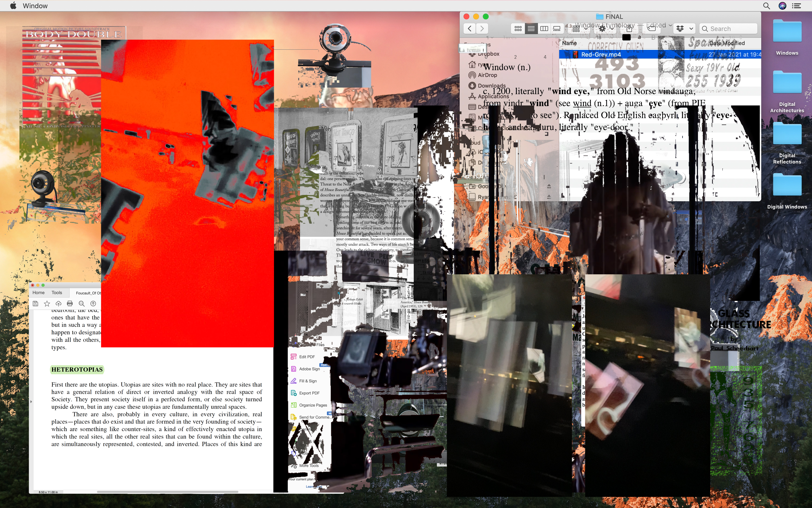Open the Fill & Sign tool
The image size is (812, 508).
304,381
